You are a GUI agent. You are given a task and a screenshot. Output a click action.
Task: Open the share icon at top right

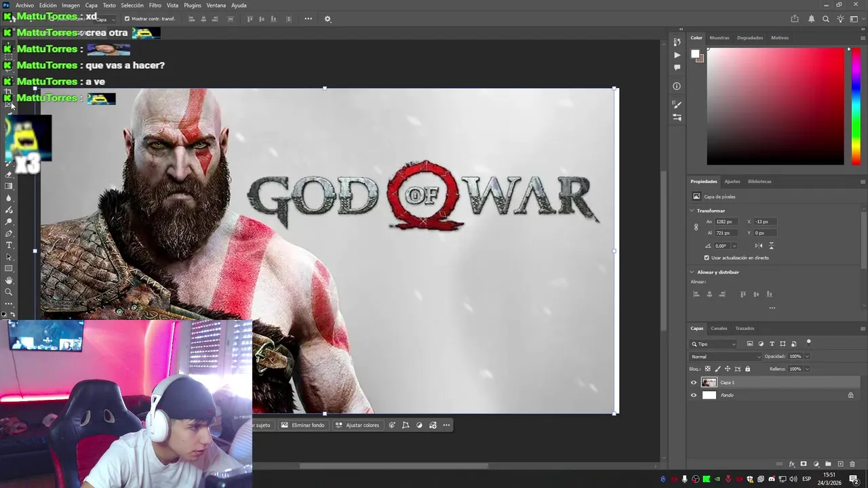(795, 19)
